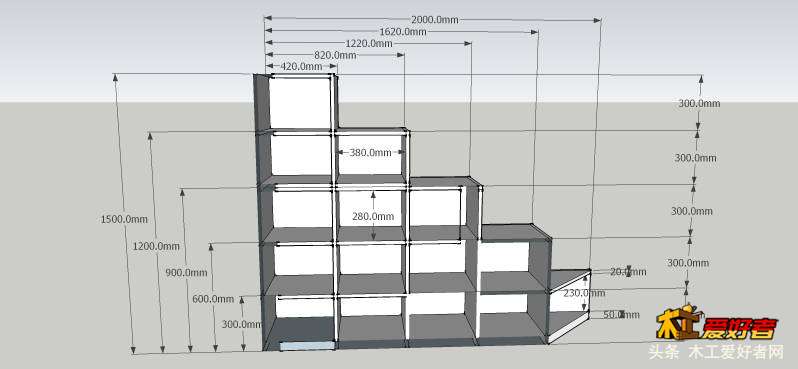Image resolution: width=798 pixels, height=369 pixels.
Task: Click the 50.0mm base dimension label
Action: (x=621, y=315)
